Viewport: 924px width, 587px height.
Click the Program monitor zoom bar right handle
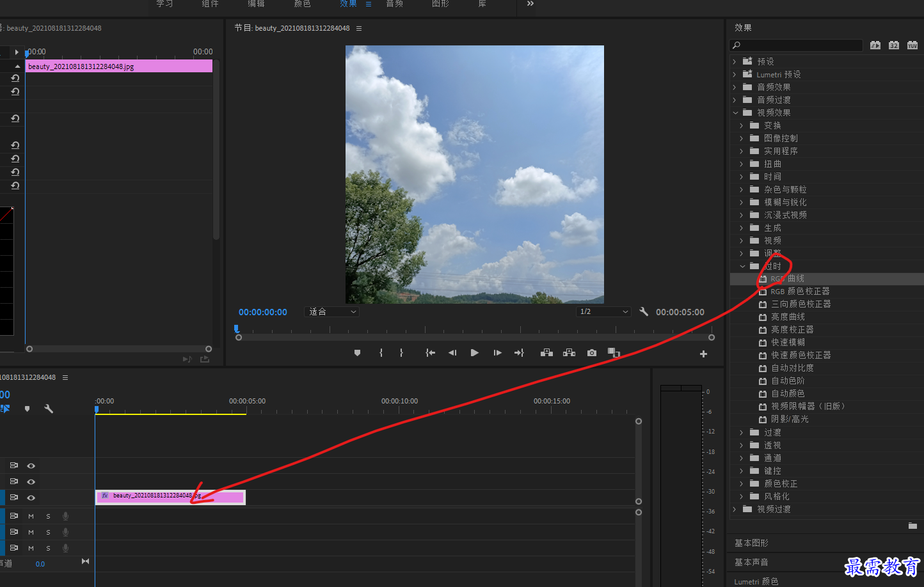click(712, 338)
